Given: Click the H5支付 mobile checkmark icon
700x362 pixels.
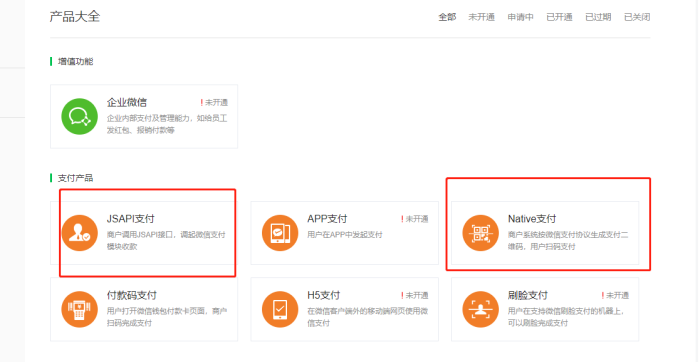Looking at the screenshot, I should 280,309.
